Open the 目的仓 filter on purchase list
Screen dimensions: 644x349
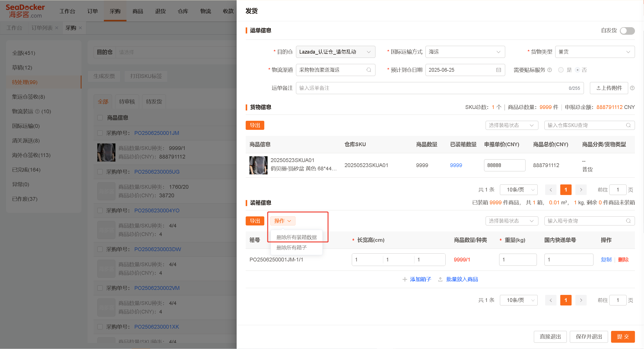[x=176, y=52]
